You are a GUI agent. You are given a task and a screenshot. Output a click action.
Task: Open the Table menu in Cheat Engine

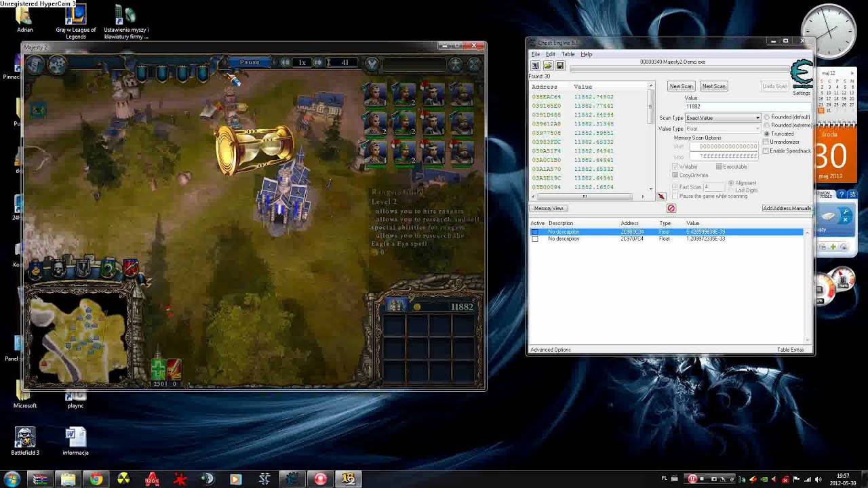(x=568, y=54)
